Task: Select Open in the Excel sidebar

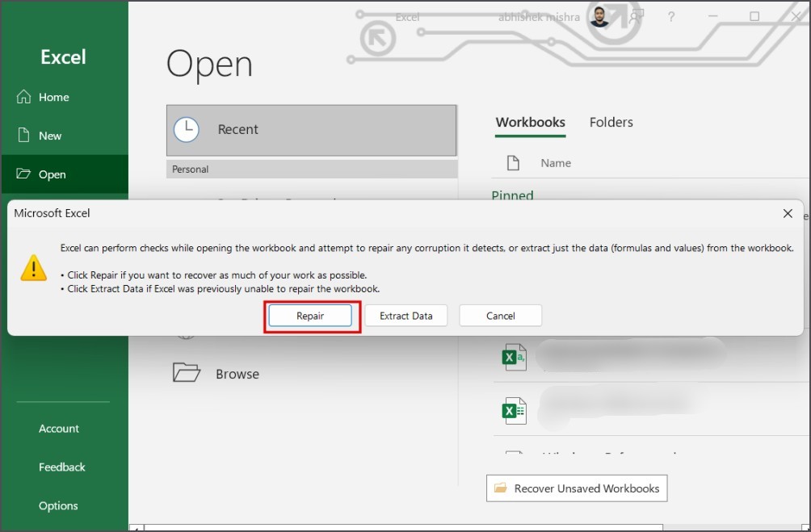Action: pyautogui.click(x=65, y=174)
